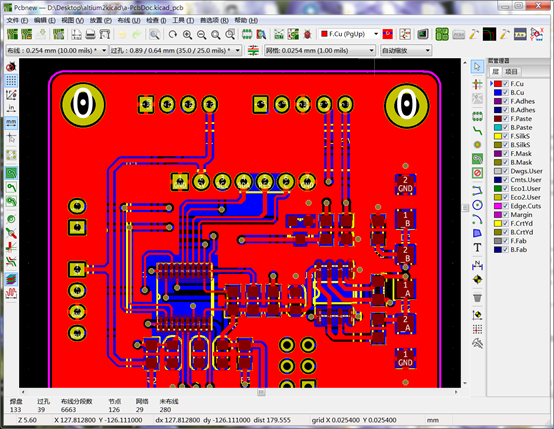The image size is (554, 429).
Task: Click the Find magnifier icon
Action: [x=154, y=34]
